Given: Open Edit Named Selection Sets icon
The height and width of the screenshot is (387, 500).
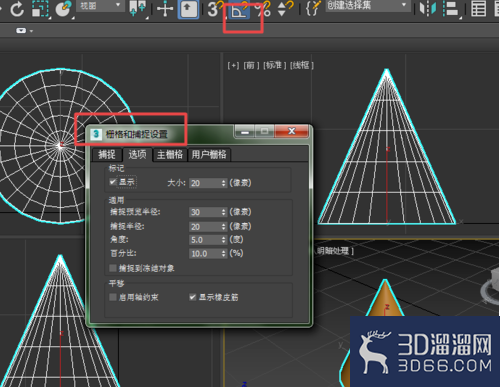Looking at the screenshot, I should click(x=313, y=9).
